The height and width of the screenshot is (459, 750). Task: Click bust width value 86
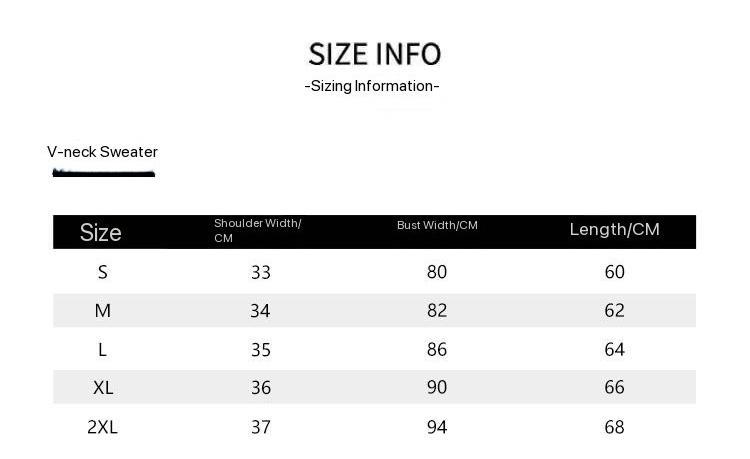click(x=437, y=350)
